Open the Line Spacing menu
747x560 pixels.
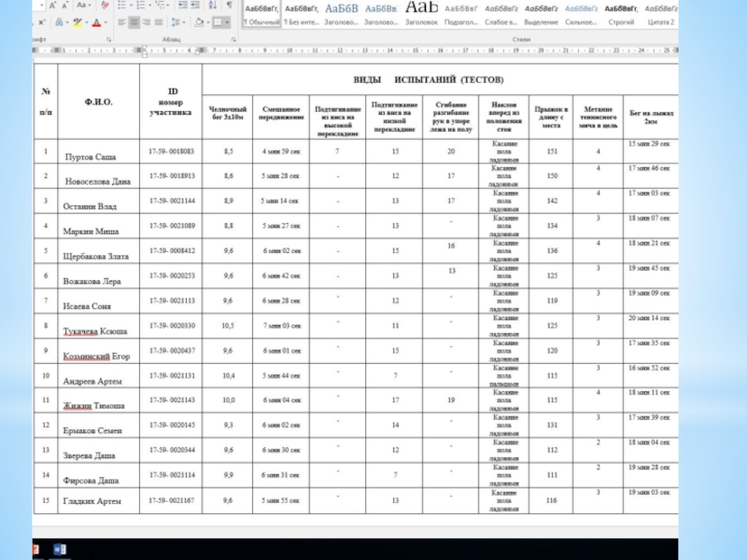(x=176, y=21)
